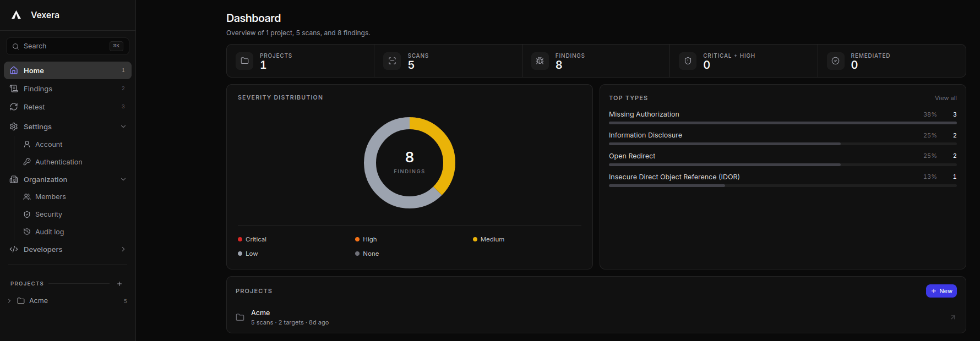Click the None legend dot
Screen dimensions: 980x341
[357, 254]
